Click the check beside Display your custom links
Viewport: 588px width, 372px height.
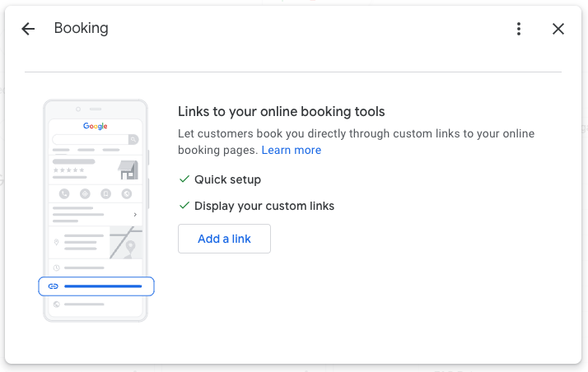click(x=184, y=206)
